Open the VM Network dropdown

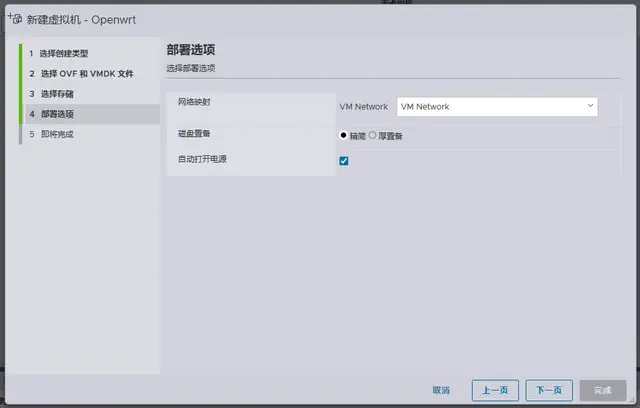497,106
